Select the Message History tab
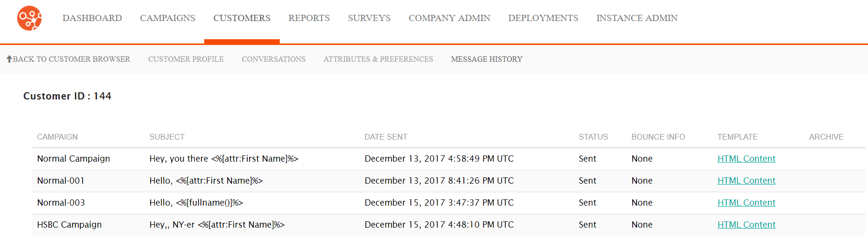Image resolution: width=868 pixels, height=241 pixels. pos(487,59)
